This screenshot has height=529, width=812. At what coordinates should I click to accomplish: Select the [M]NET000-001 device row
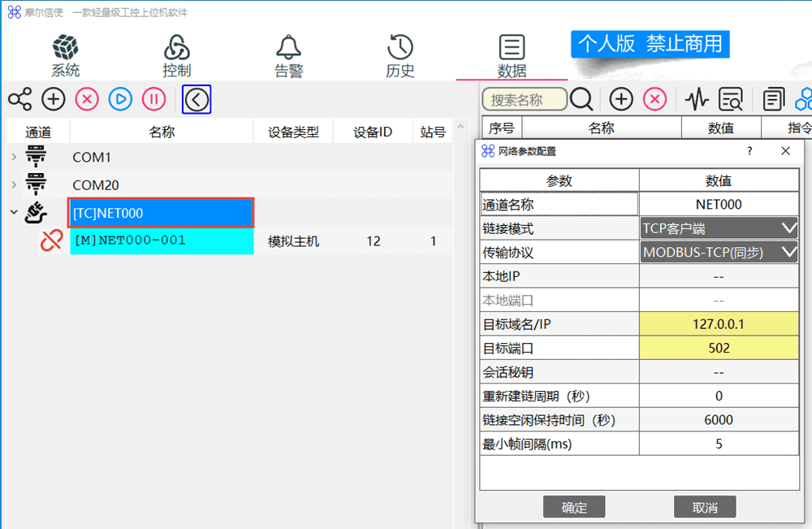pos(162,241)
